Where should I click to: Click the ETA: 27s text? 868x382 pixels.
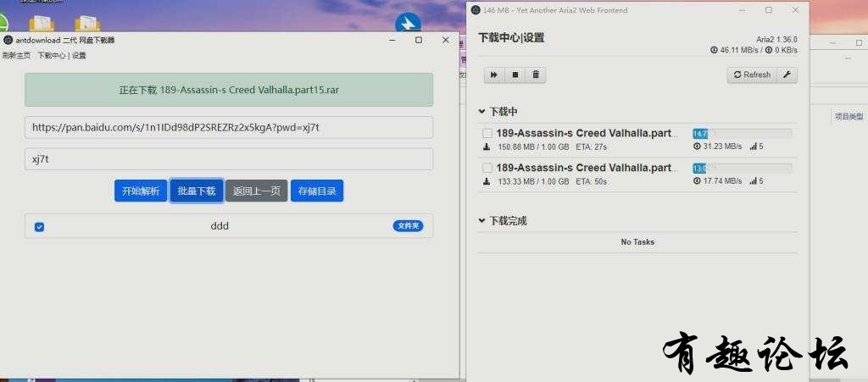[x=591, y=147]
